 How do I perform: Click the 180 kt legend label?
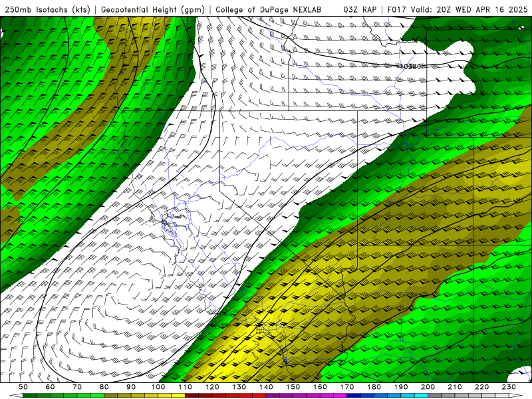point(374,387)
